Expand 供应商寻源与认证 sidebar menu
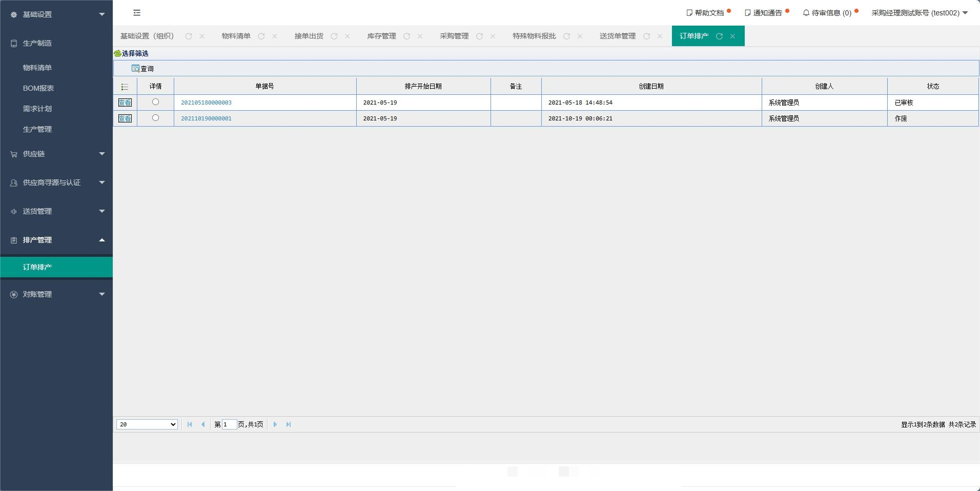980x491 pixels. [x=56, y=182]
